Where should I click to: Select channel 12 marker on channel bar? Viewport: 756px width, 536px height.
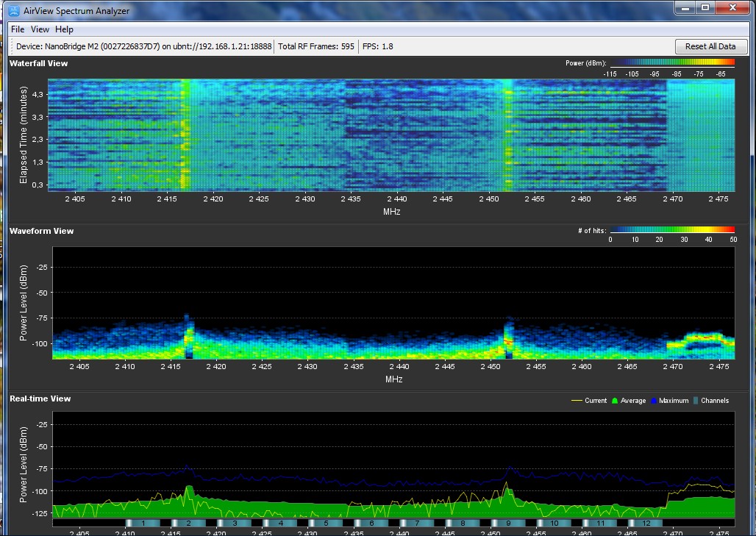tap(645, 523)
